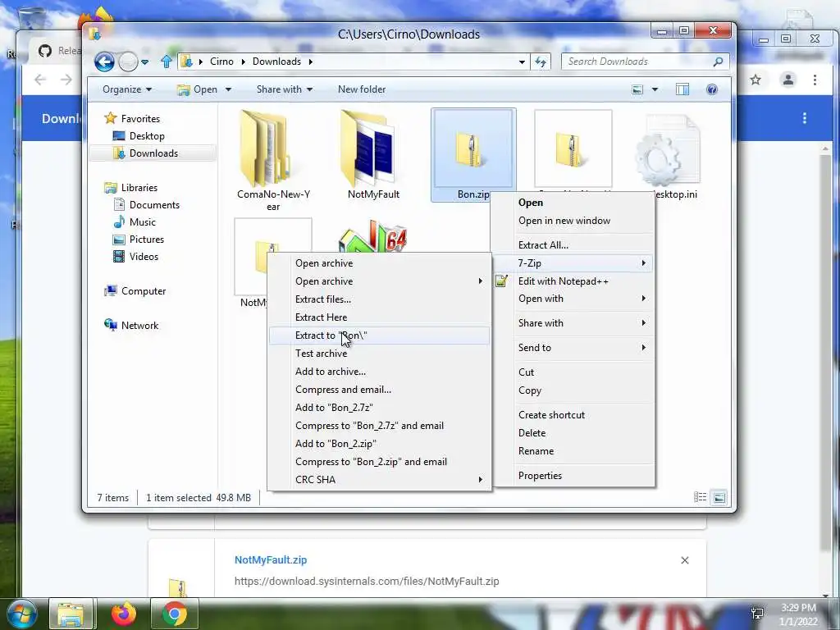Viewport: 840px width, 630px height.
Task: Click the Open toolbar button
Action: [x=197, y=89]
